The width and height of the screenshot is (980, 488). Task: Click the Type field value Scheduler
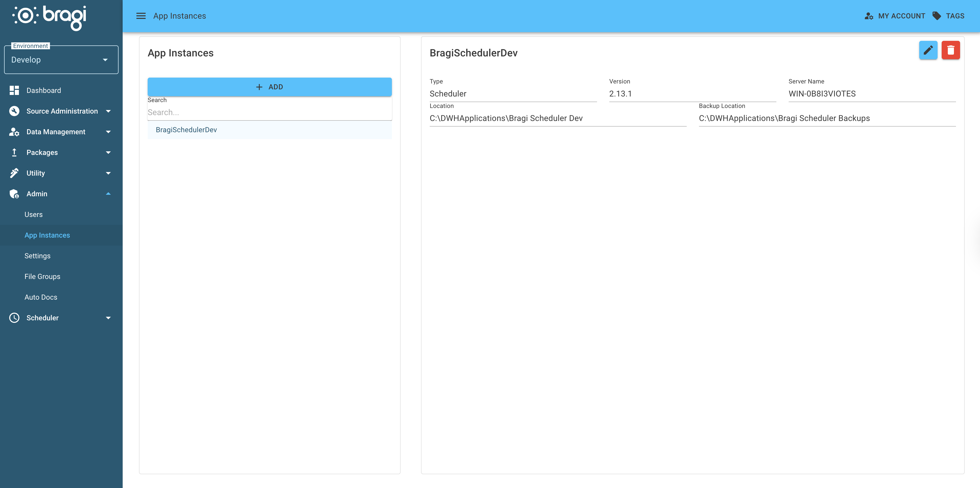(x=513, y=94)
